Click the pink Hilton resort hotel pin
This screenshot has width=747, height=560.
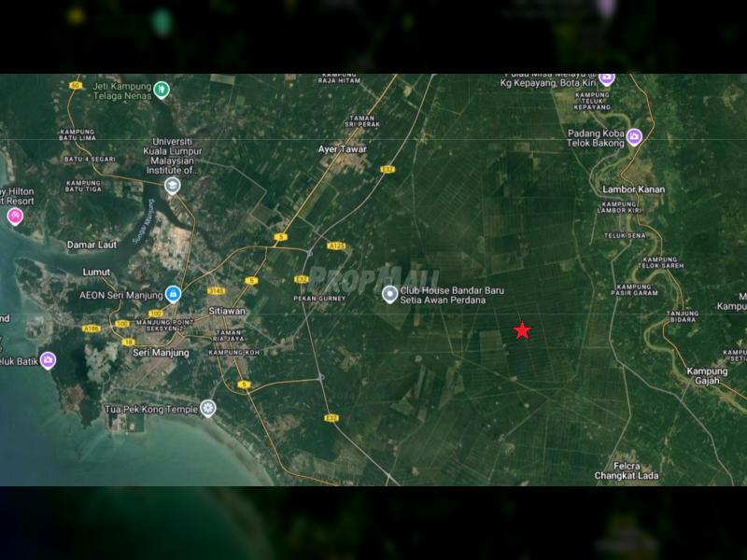tap(15, 217)
